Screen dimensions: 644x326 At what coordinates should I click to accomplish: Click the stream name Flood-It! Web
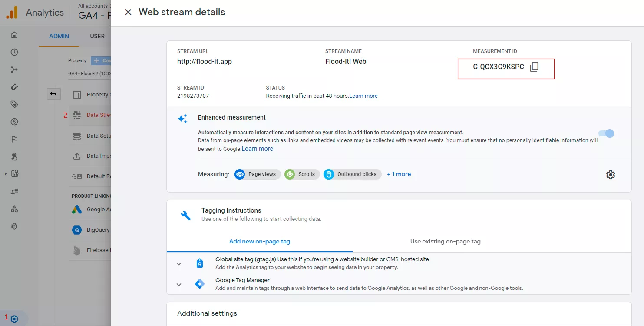(x=346, y=62)
